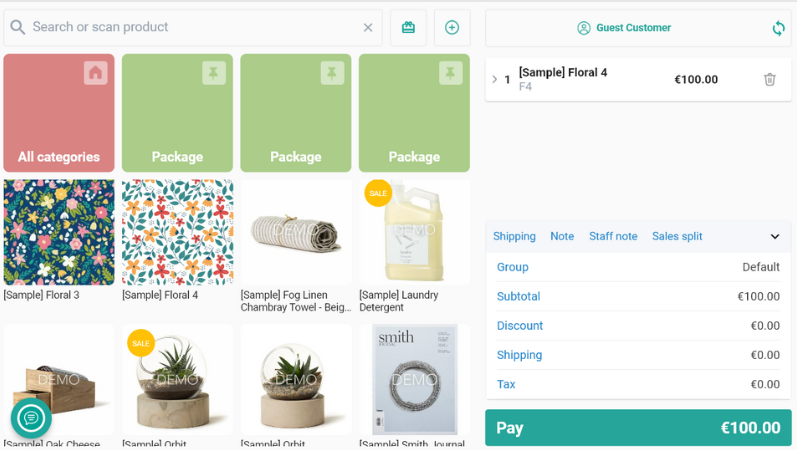Clear the search field with X icon
The height and width of the screenshot is (450, 797).
(368, 27)
